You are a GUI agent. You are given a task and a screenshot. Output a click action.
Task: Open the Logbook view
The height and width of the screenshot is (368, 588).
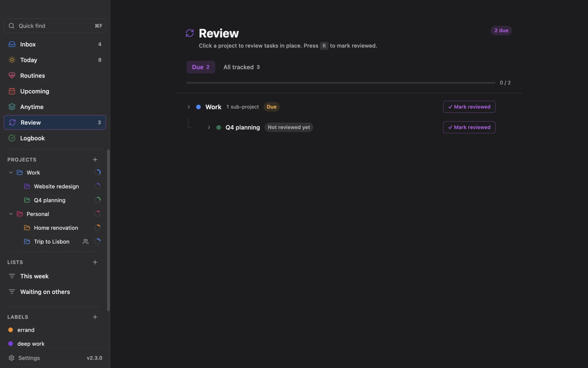click(55, 138)
